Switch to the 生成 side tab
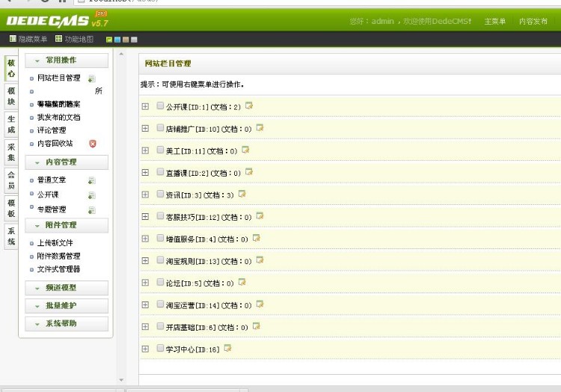Viewport: 561px width, 392px height. point(11,124)
